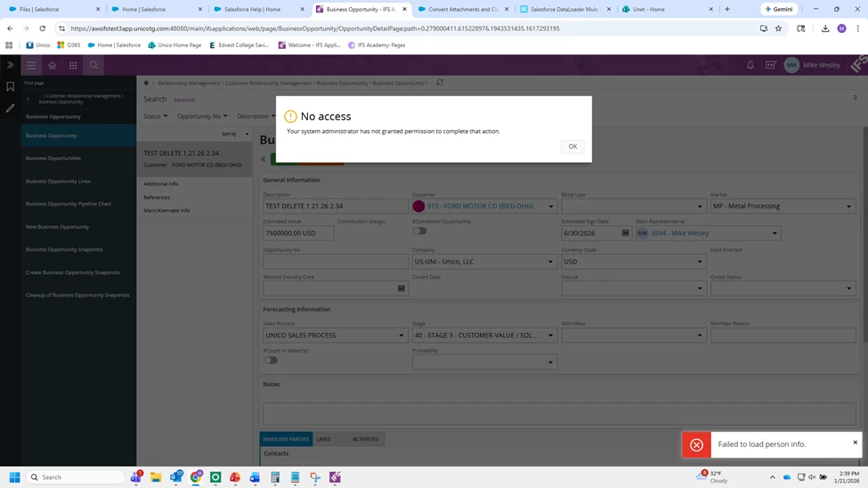Open Business Opportunity Pipeline Chart page
This screenshot has height=488, width=868.
click(68, 204)
